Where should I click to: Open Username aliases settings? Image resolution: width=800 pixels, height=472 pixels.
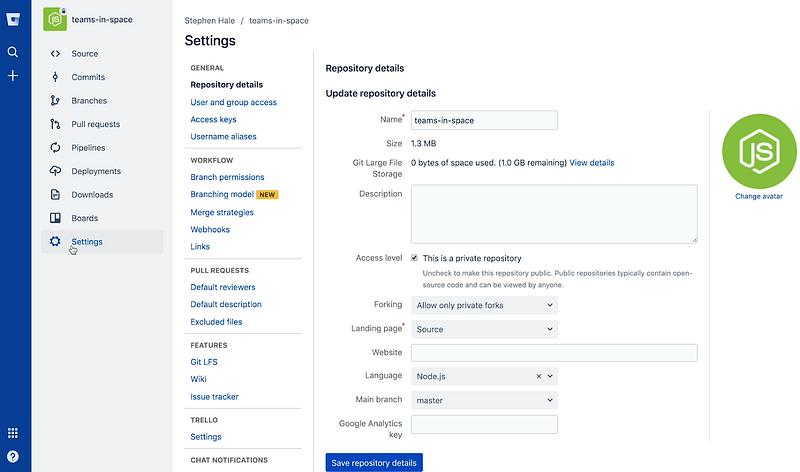click(x=223, y=137)
